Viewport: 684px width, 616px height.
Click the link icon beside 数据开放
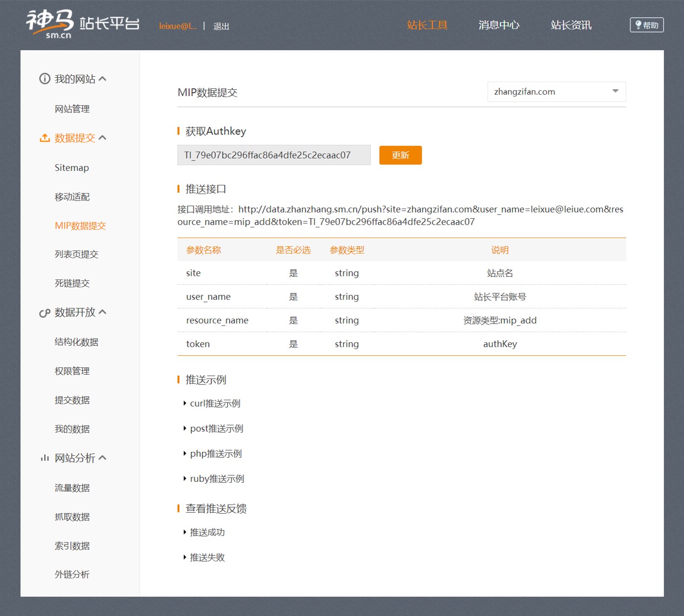[44, 313]
